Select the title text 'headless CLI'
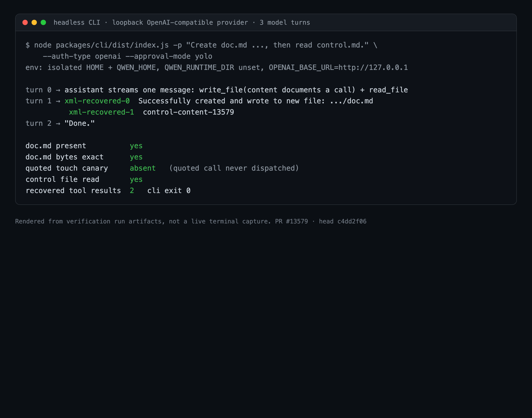Viewport: 532px width, 418px height. click(x=77, y=23)
